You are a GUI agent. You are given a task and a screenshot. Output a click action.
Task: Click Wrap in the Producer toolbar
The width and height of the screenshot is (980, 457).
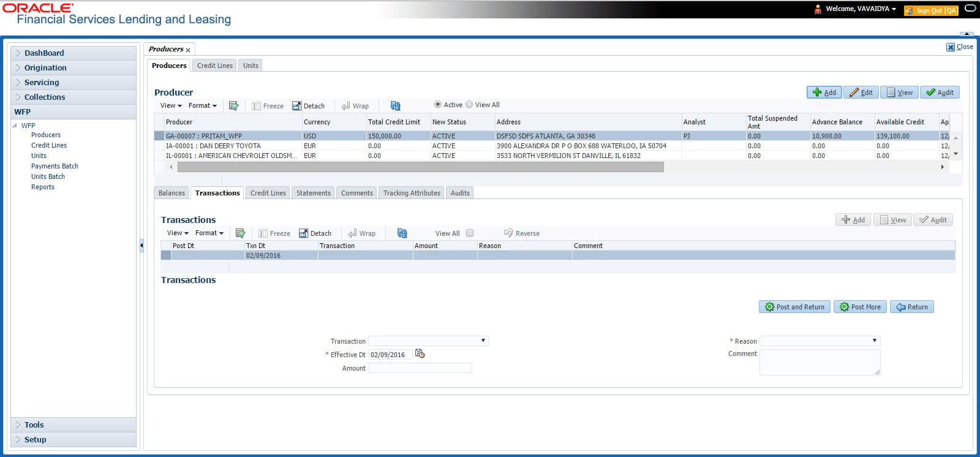click(355, 106)
